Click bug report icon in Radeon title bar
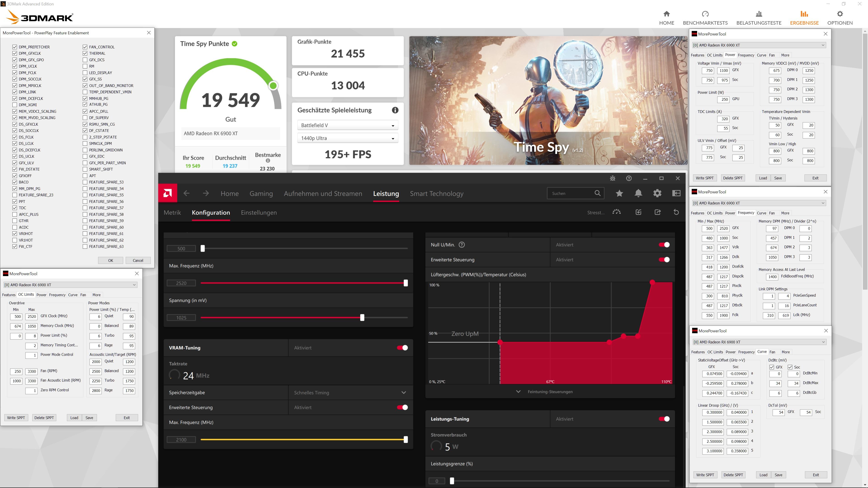Screen dimensions: 868x488 [x=613, y=178]
